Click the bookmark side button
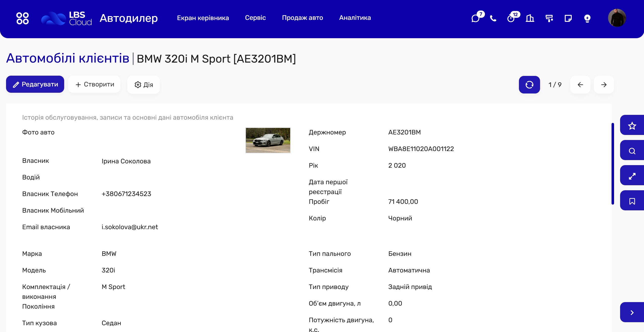 click(632, 201)
